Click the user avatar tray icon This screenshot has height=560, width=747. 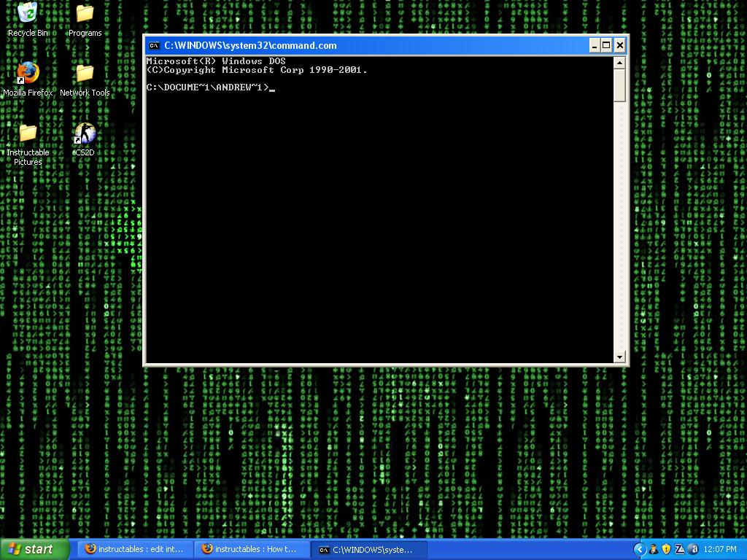[654, 550]
